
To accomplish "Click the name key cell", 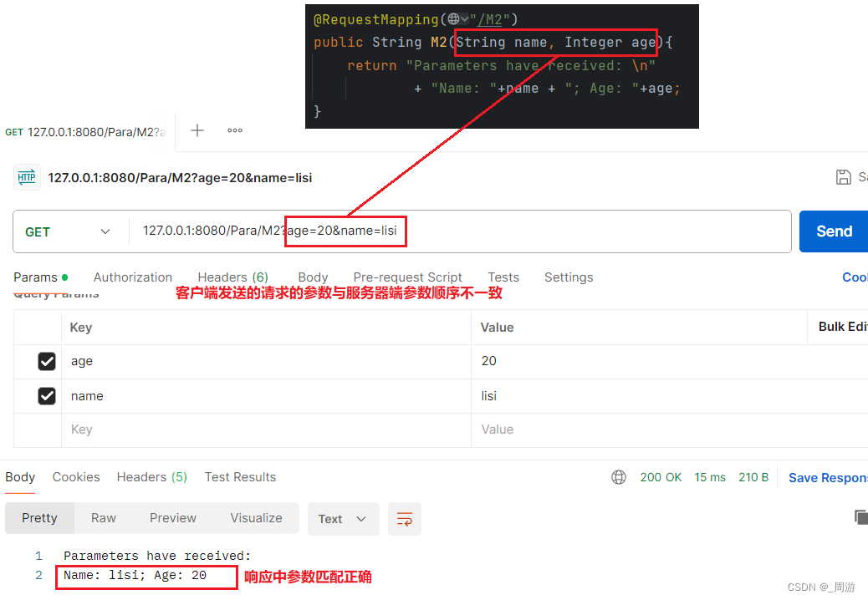I will [266, 396].
